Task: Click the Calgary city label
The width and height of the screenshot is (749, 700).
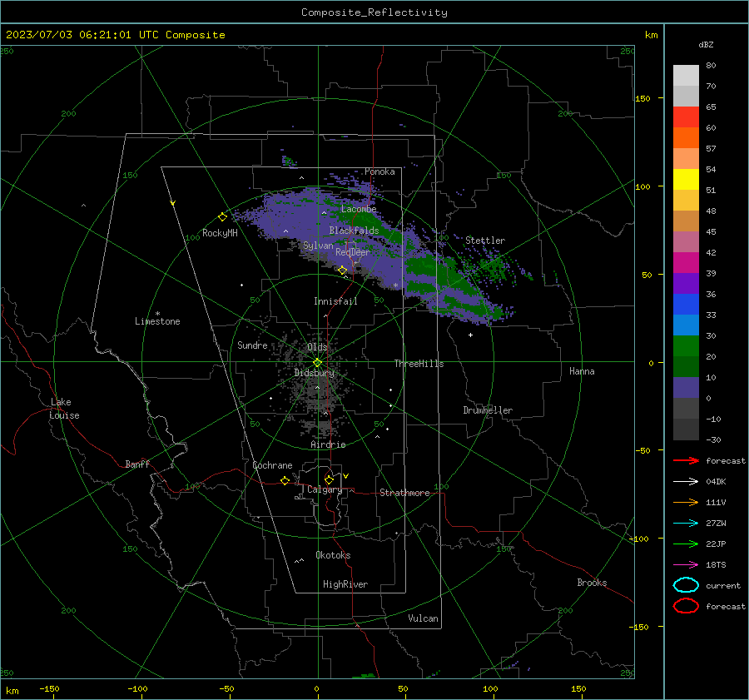Action: click(x=325, y=489)
